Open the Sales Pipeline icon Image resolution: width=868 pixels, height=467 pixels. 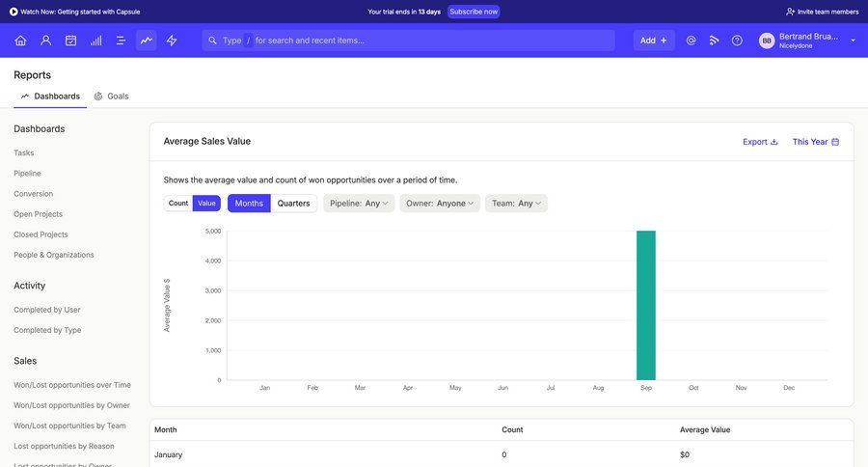pyautogui.click(x=95, y=41)
